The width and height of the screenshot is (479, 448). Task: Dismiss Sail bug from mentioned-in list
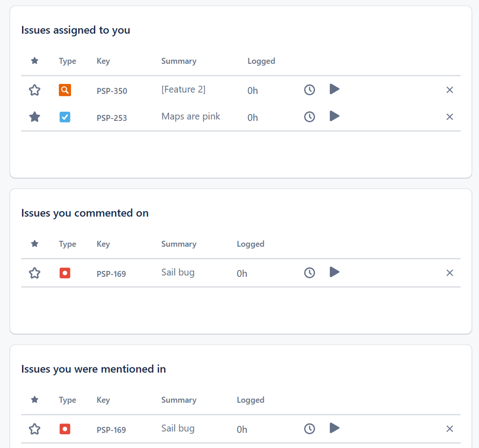tap(450, 429)
